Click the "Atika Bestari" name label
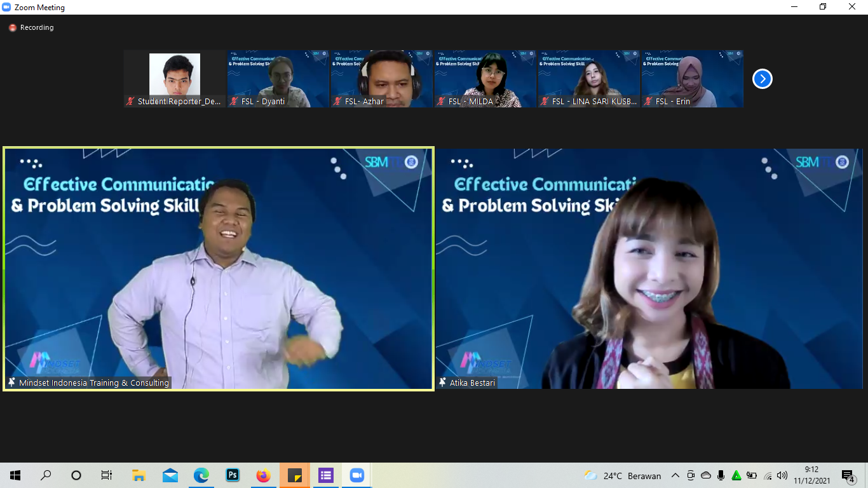The image size is (868, 488). click(x=472, y=383)
